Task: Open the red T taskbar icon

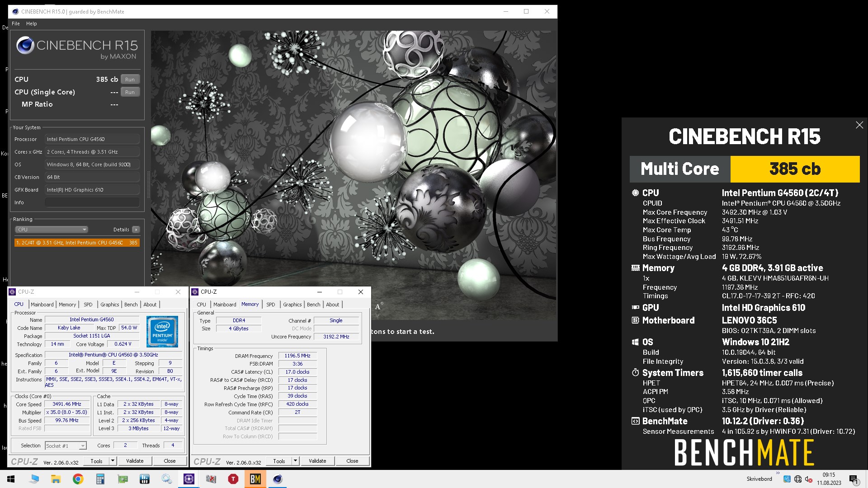Action: tap(233, 479)
